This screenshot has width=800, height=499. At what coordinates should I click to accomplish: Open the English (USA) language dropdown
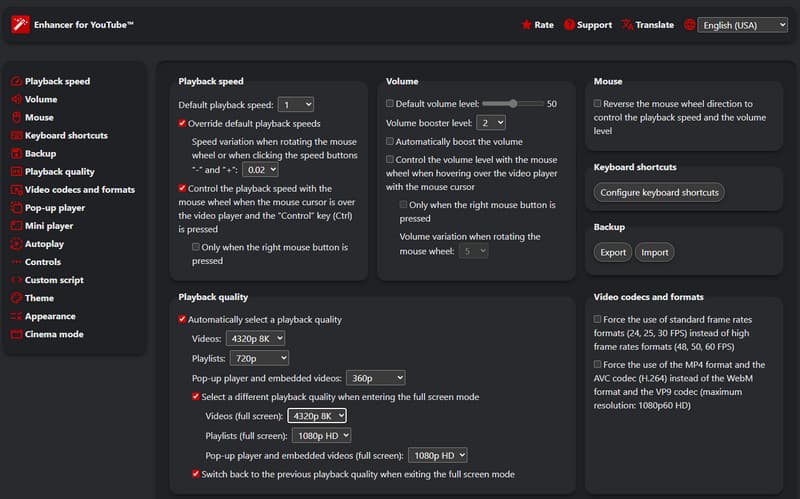(742, 25)
